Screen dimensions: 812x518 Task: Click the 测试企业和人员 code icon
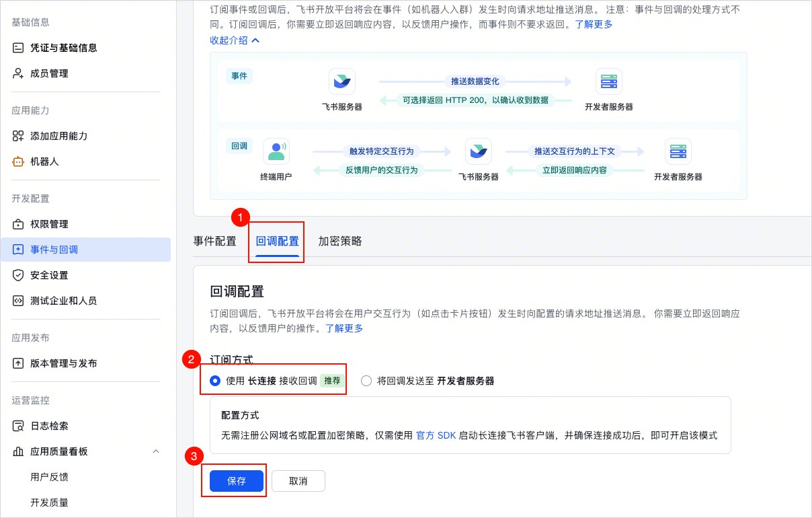coord(18,301)
